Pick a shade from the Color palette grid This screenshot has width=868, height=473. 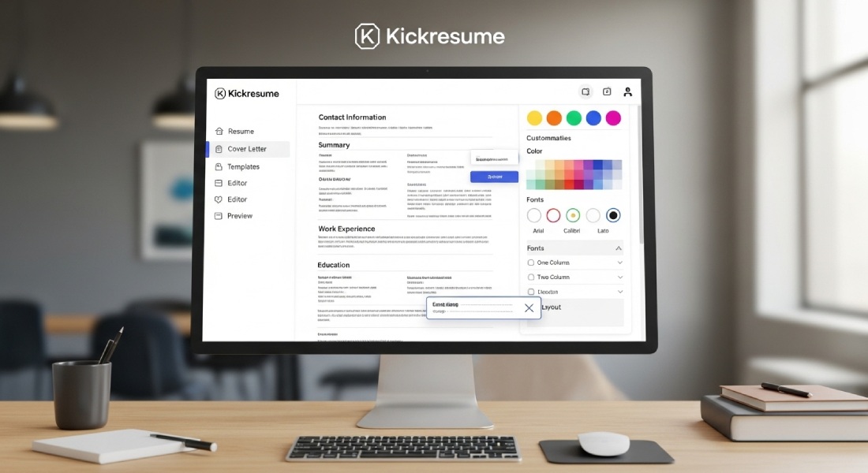point(574,174)
